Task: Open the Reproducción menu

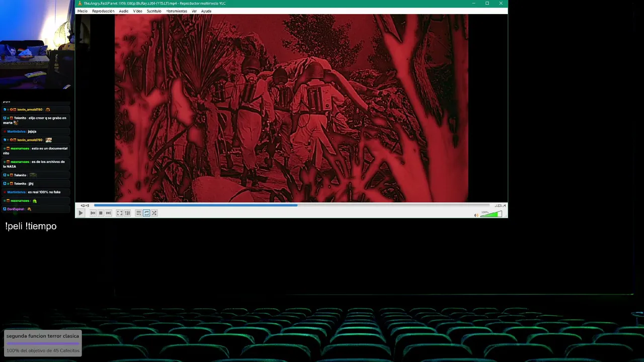Action: point(103,11)
